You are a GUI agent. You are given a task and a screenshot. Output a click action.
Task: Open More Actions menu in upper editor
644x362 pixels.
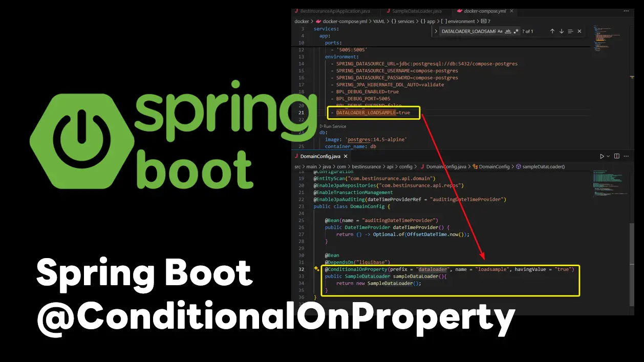(x=626, y=11)
